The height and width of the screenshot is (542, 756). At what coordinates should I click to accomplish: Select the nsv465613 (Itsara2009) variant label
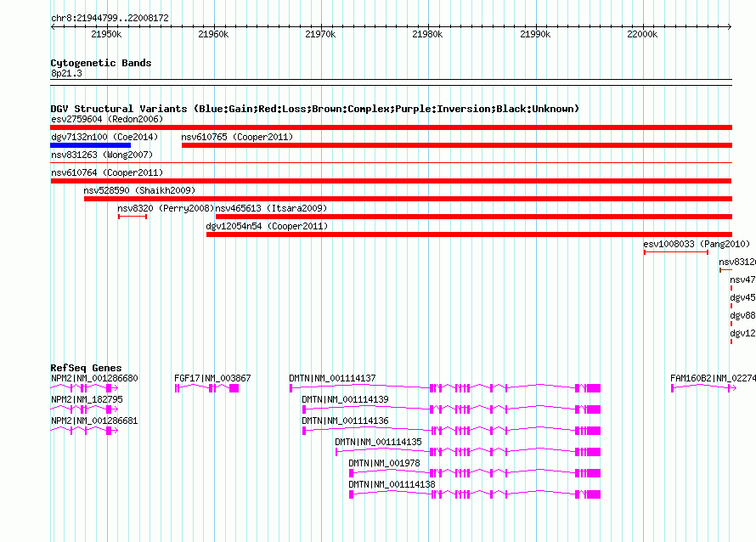point(271,208)
